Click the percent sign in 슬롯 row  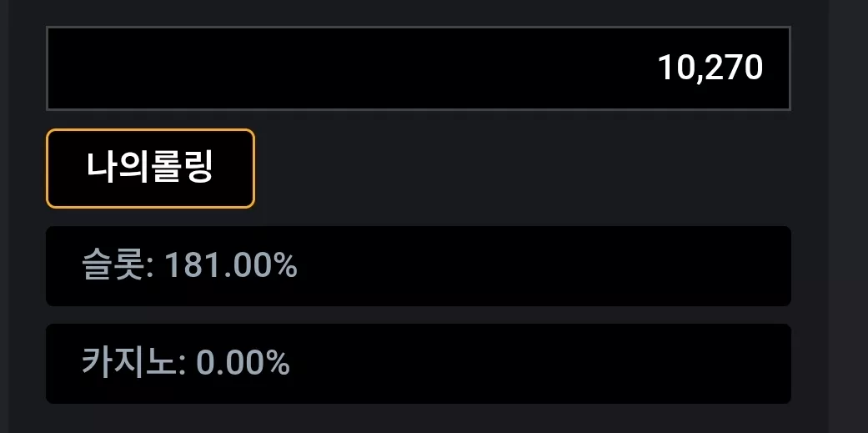tap(286, 266)
